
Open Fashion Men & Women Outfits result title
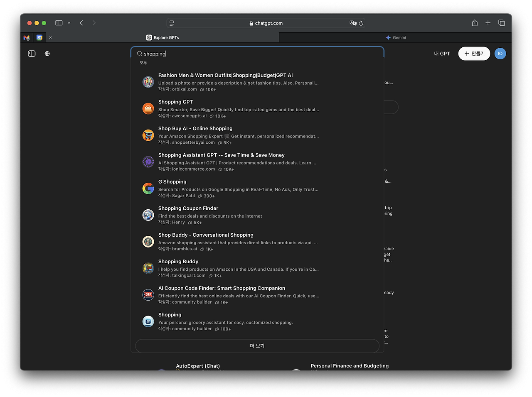[226, 75]
